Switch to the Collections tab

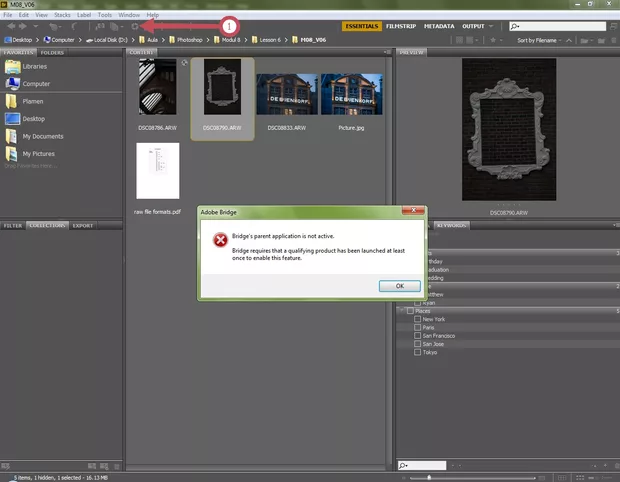tap(46, 226)
